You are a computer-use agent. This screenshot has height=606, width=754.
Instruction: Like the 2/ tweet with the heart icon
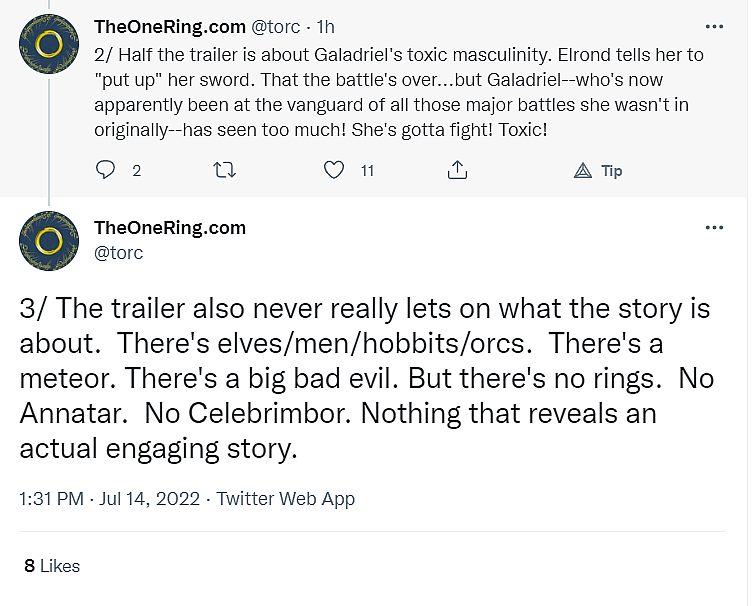pos(334,171)
